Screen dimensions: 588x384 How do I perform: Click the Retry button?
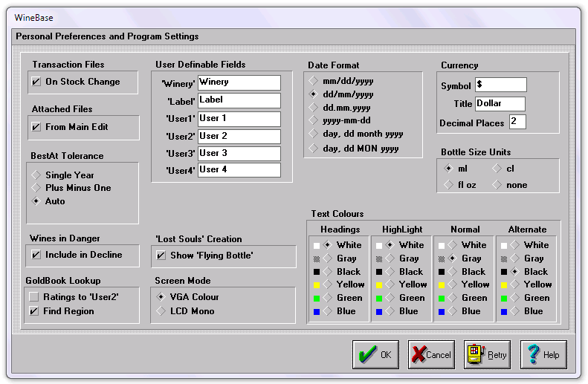pos(487,354)
